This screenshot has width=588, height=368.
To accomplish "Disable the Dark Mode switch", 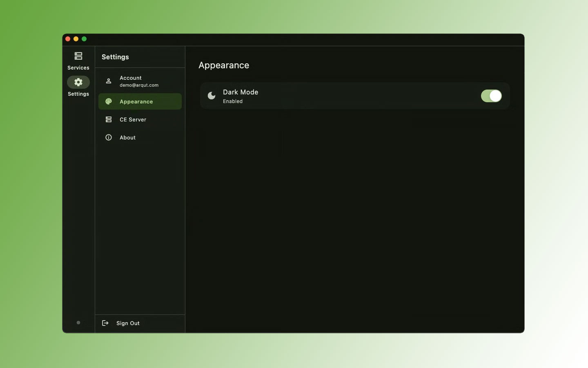I will [x=491, y=96].
